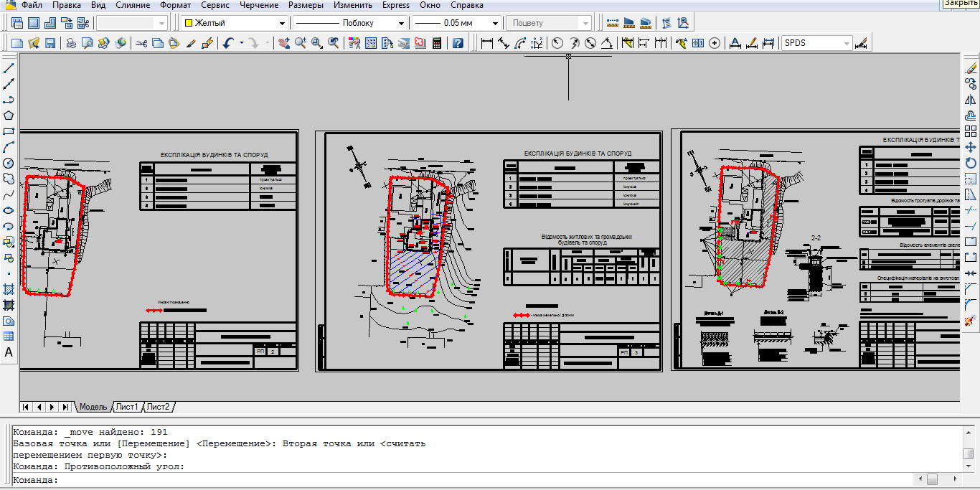The image size is (980, 490).
Task: Click the Cut scissors icon
Action: coord(141,43)
